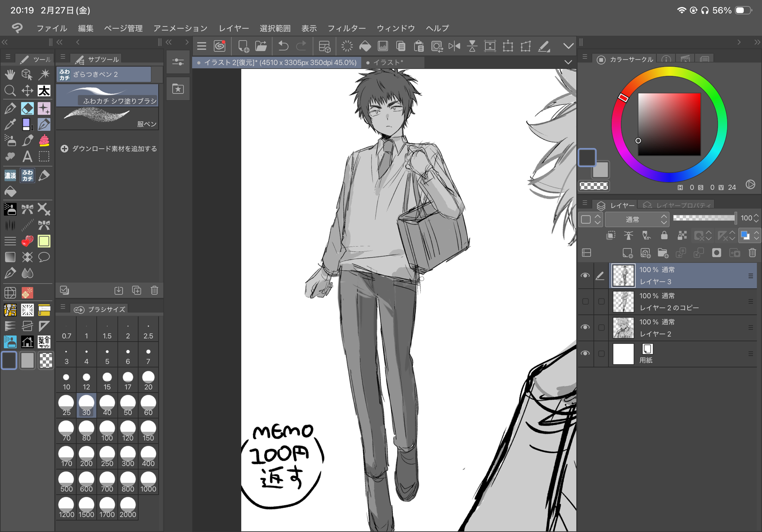The image size is (762, 532).
Task: Select brush size 100 preset
Action: (107, 431)
